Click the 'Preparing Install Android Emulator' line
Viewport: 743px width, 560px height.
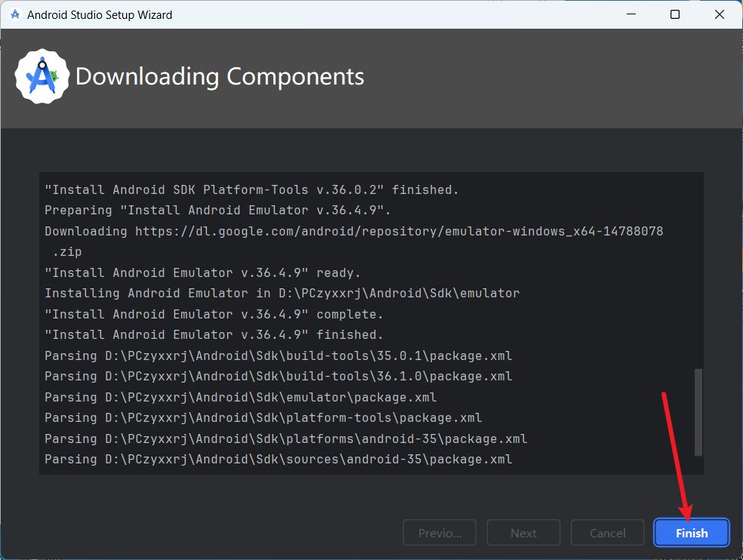click(x=217, y=211)
